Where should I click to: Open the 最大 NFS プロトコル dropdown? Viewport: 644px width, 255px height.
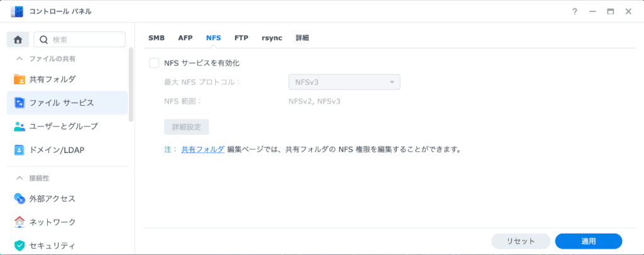click(x=344, y=82)
